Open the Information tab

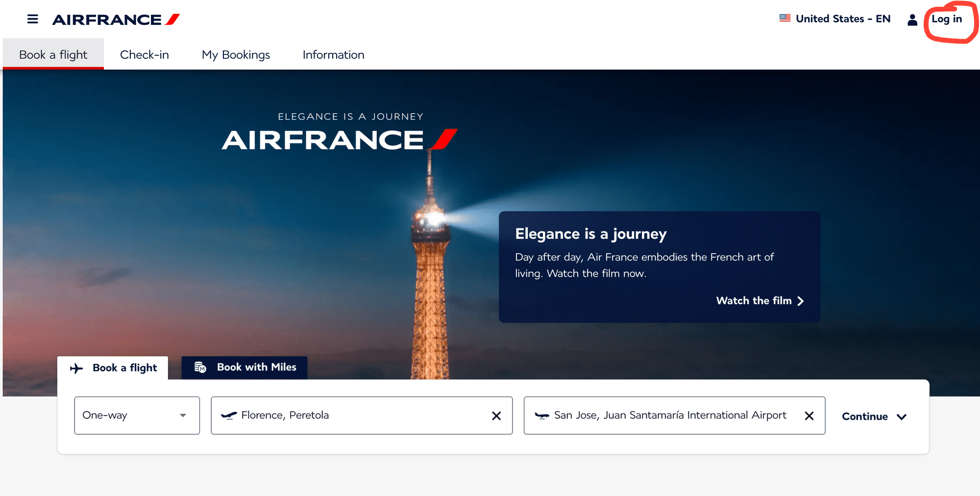coord(333,54)
